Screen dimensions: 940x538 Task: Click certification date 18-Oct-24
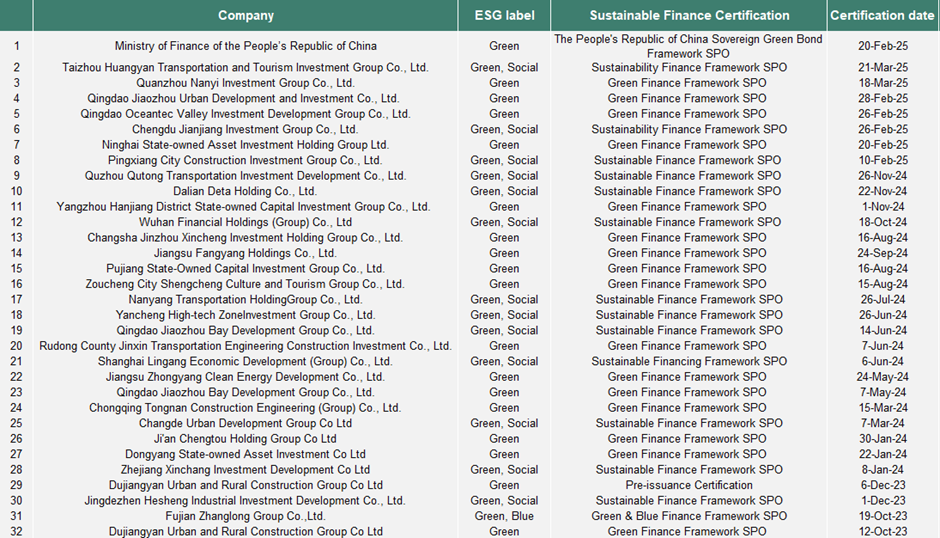point(882,223)
